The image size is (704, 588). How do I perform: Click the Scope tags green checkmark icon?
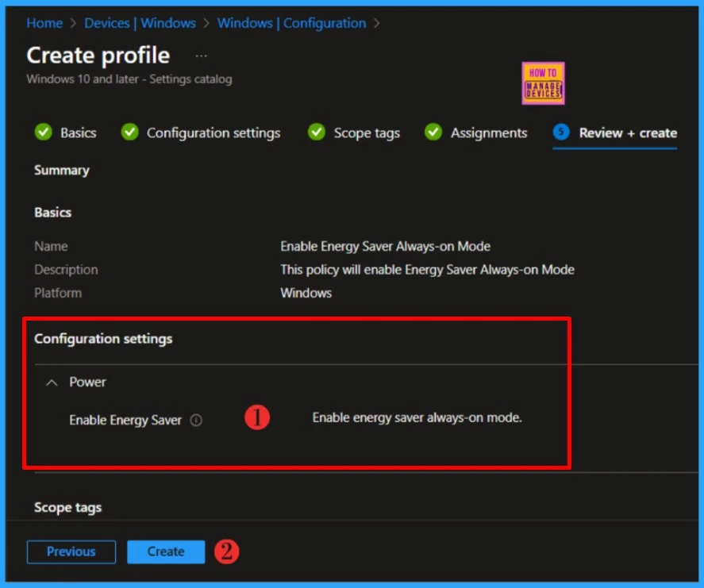pos(317,133)
